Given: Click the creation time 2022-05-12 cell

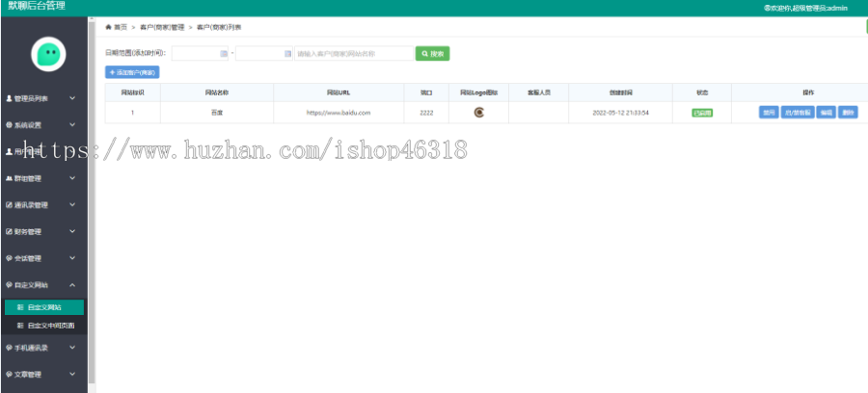Looking at the screenshot, I should click(620, 113).
